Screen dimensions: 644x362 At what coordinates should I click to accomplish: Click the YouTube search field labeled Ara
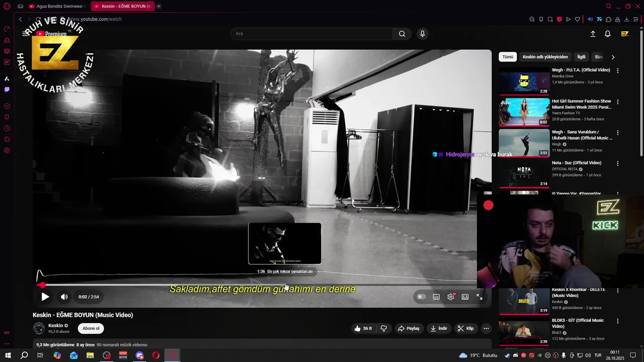point(311,34)
